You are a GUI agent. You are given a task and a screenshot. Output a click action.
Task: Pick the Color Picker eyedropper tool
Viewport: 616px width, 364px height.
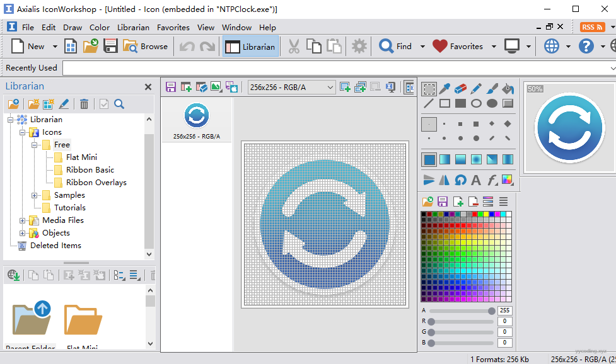[x=445, y=89]
